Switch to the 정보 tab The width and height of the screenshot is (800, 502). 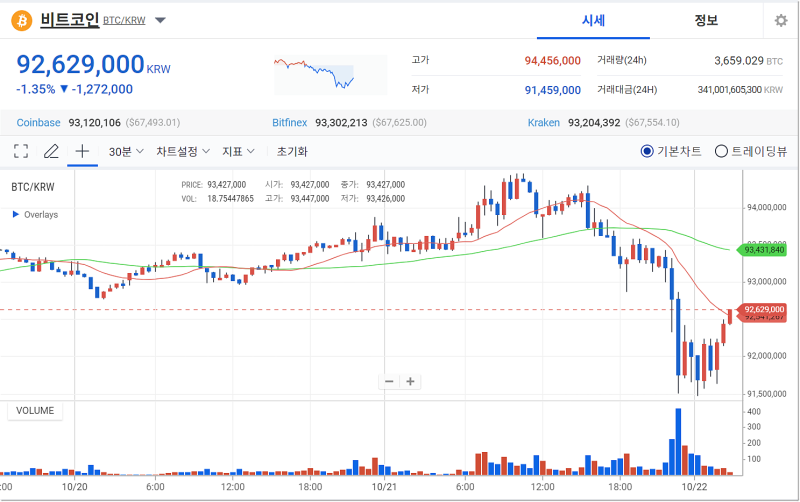tap(706, 20)
